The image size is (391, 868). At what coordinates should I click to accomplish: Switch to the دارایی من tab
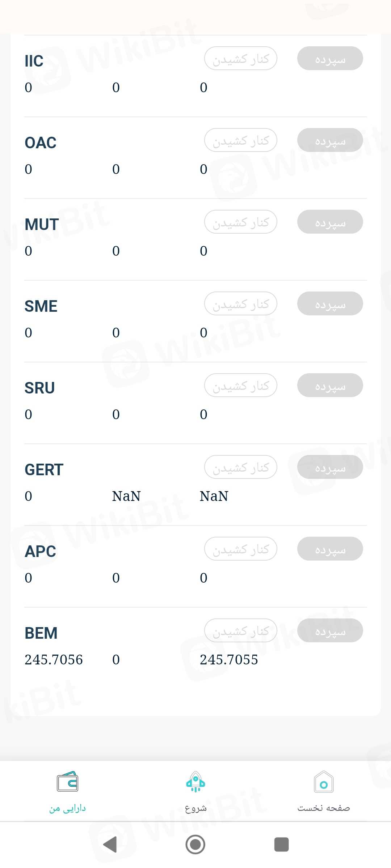pos(67,808)
